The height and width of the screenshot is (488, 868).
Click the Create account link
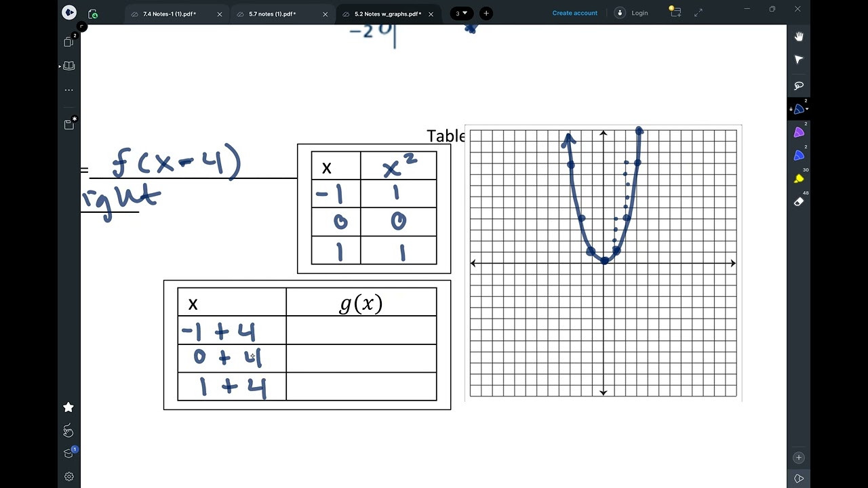click(575, 13)
